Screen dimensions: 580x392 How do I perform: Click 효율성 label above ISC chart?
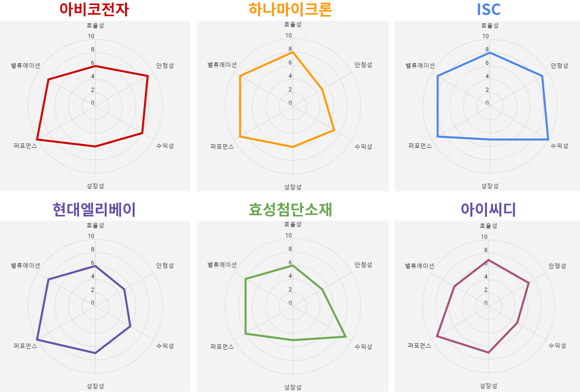pos(490,25)
